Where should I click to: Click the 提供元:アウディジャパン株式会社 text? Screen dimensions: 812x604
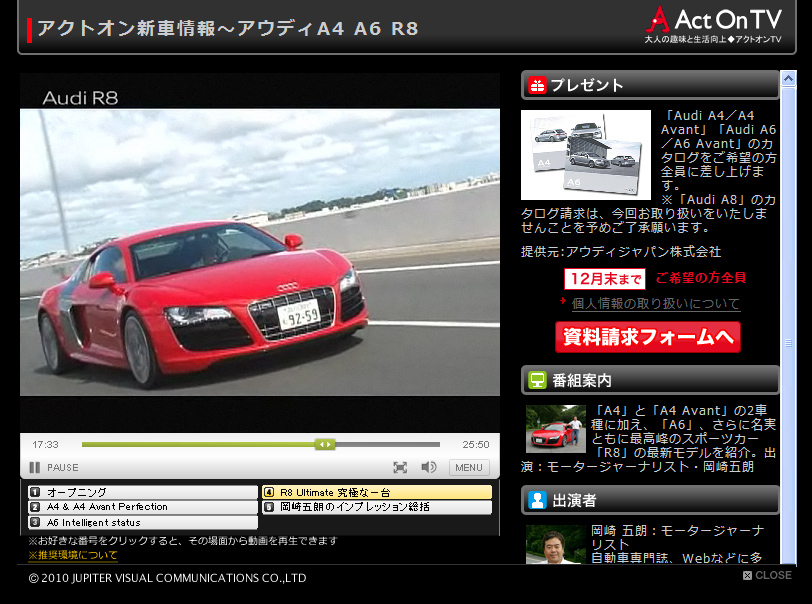click(x=621, y=252)
